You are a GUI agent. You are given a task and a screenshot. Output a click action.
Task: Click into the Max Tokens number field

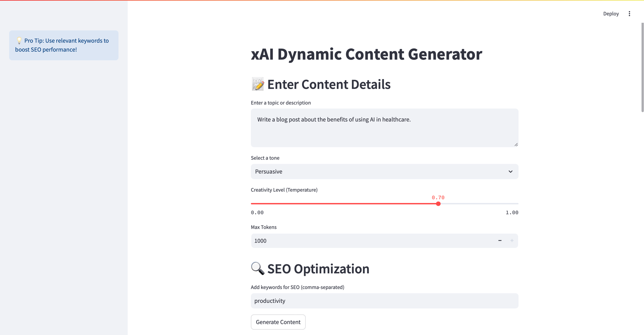point(369,241)
